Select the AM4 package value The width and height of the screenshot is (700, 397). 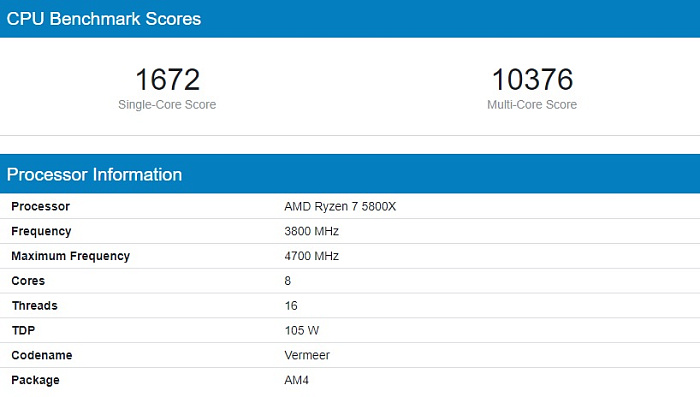point(296,380)
